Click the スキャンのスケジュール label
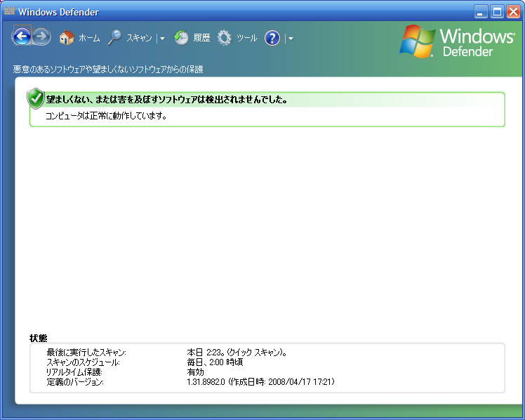Viewport: 525px width, 420px height. coord(83,362)
